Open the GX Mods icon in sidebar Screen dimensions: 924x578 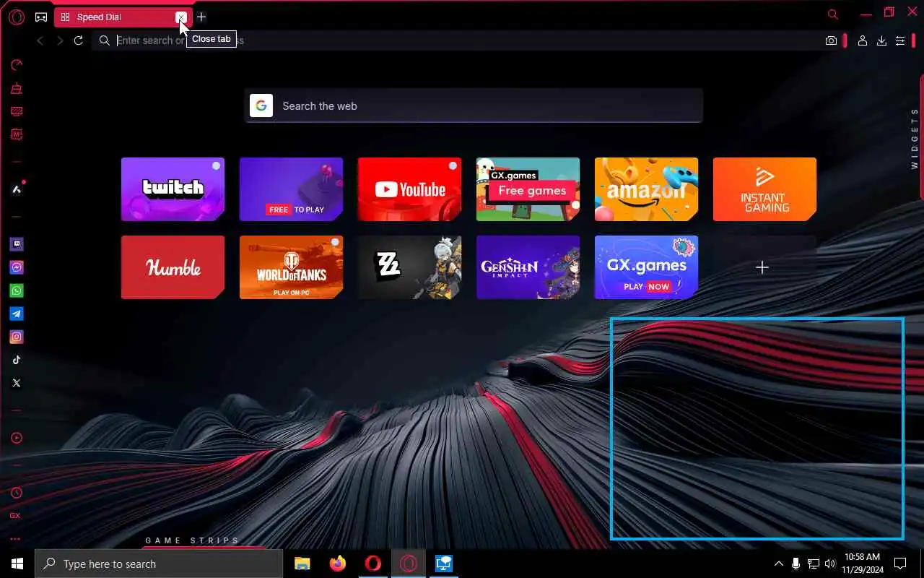coord(17,134)
